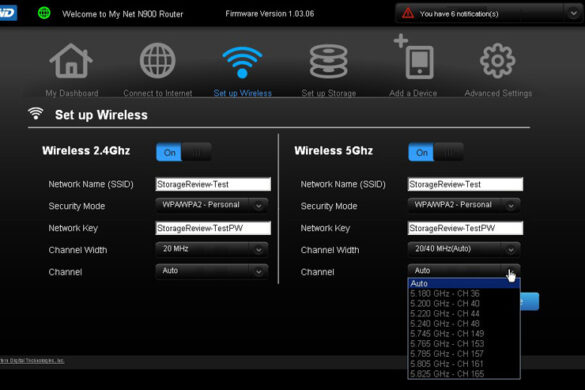Open the 2.4Ghz Channel Width 20 MHz dropdown
The height and width of the screenshot is (390, 585).
(x=212, y=249)
